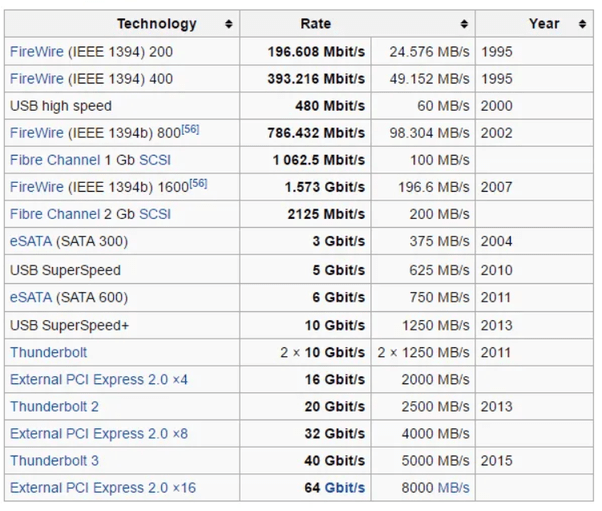Select the 625 MB/s cell
Image resolution: width=602 pixels, height=511 pixels.
coord(423,270)
